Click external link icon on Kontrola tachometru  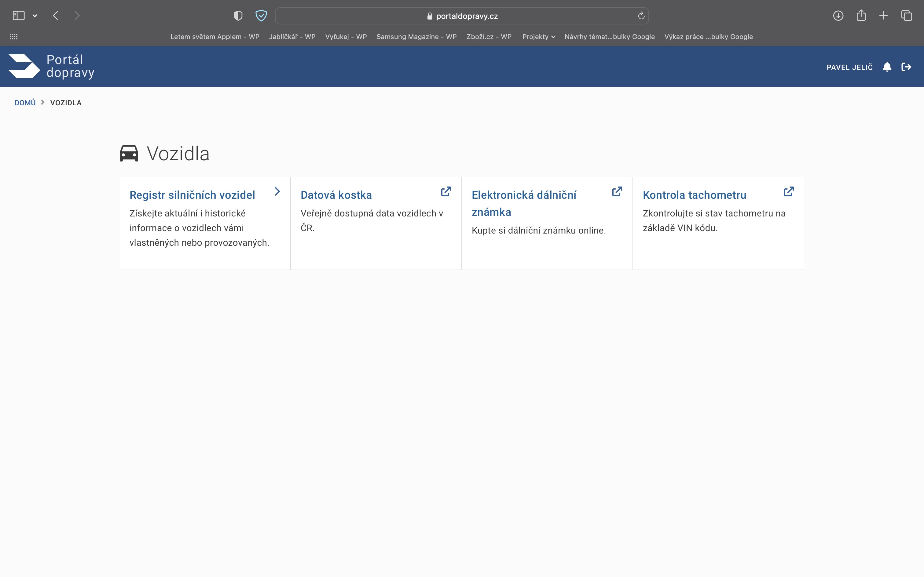pyautogui.click(x=788, y=192)
